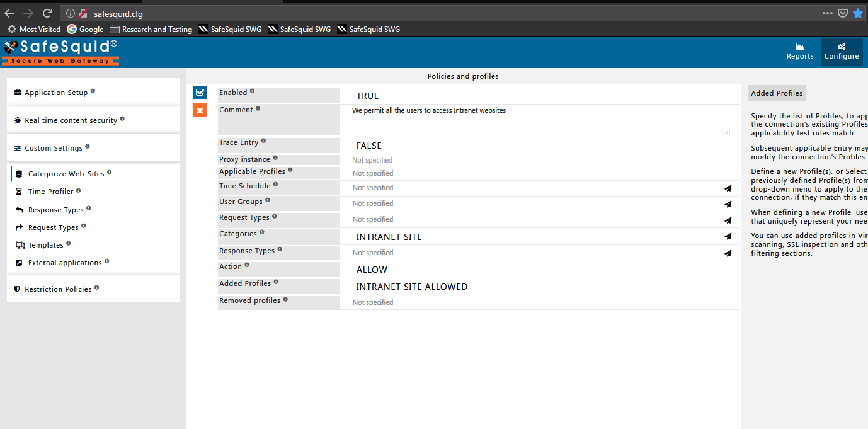The width and height of the screenshot is (868, 429).
Task: Open Response Types sidebar item
Action: 56,210
